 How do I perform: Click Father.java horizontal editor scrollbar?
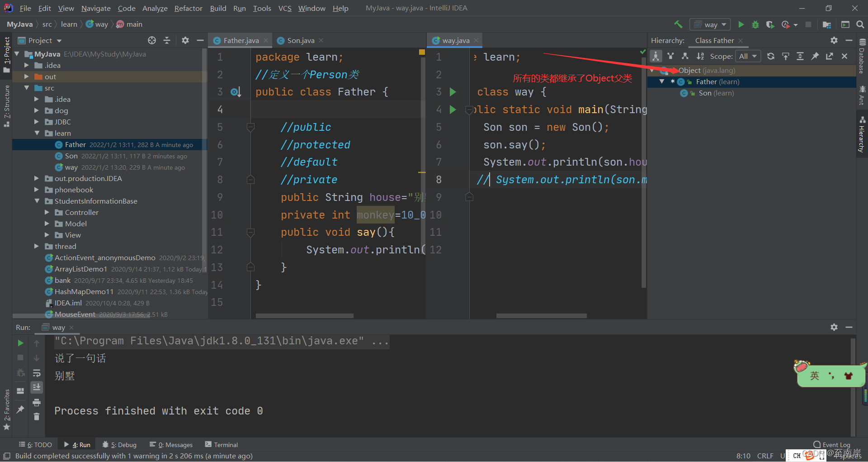[x=304, y=315]
